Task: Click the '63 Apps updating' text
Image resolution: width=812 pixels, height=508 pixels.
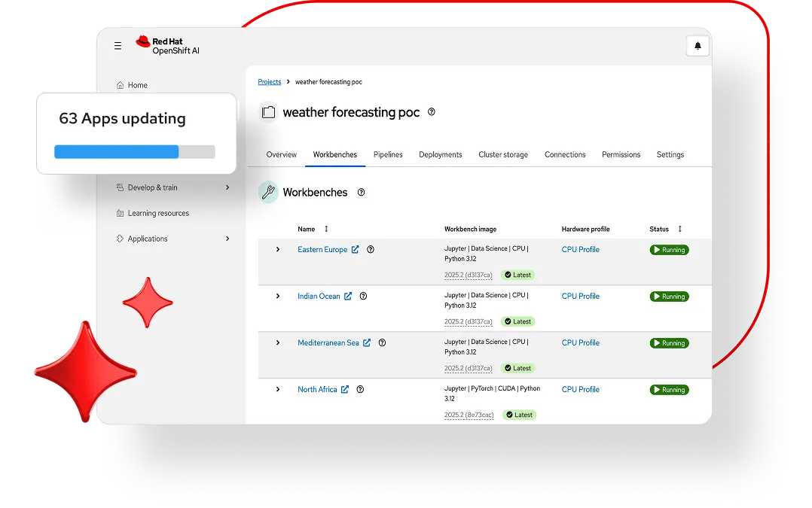Action: tap(122, 118)
